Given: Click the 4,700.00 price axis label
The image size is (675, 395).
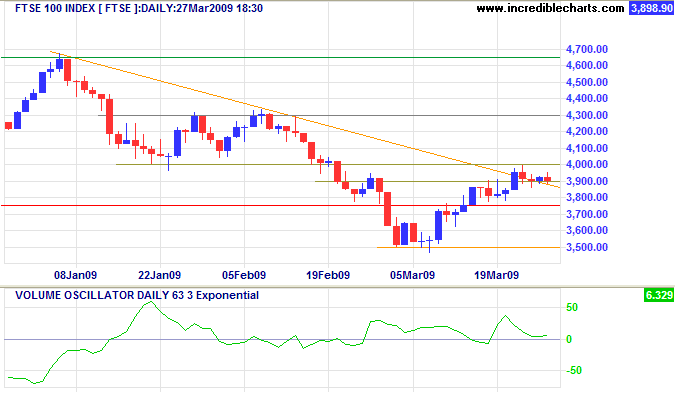Looking at the screenshot, I should point(587,49).
